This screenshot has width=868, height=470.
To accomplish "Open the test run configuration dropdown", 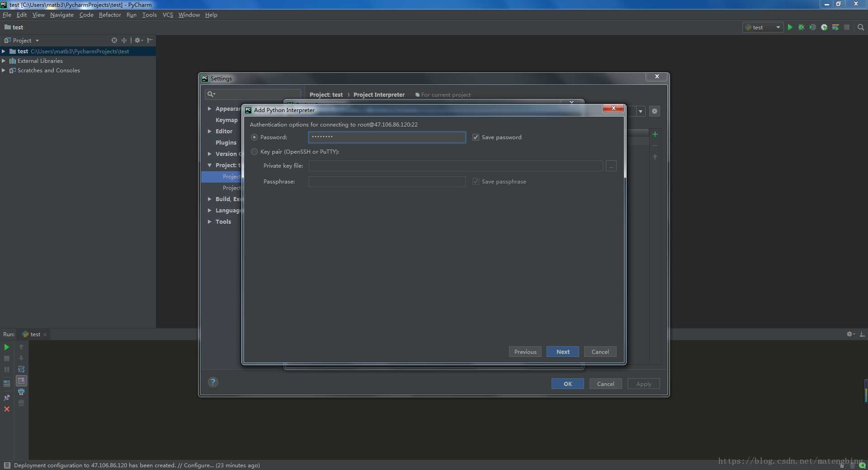I will (x=763, y=28).
